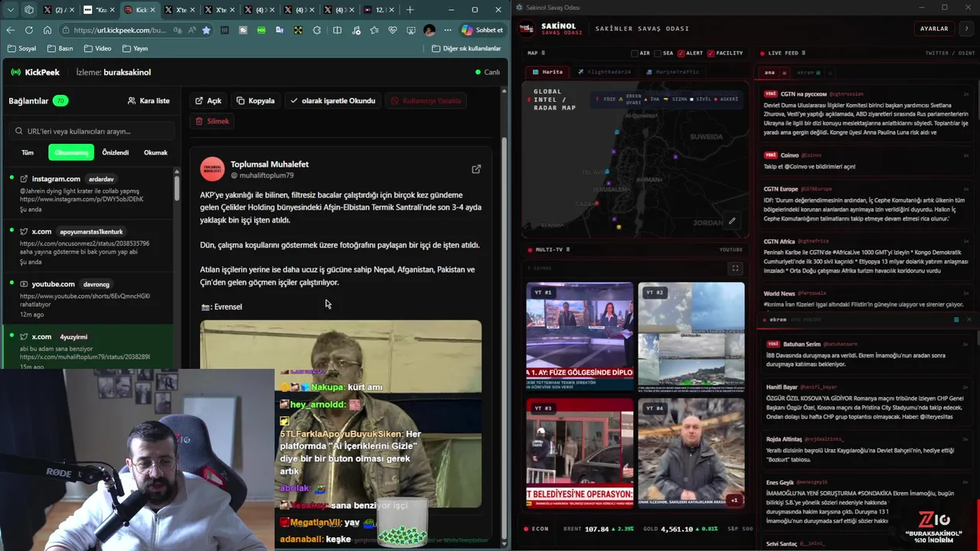Viewport: 980px width, 551px height.
Task: Click the YT #1 video thumbnail
Action: pos(580,336)
